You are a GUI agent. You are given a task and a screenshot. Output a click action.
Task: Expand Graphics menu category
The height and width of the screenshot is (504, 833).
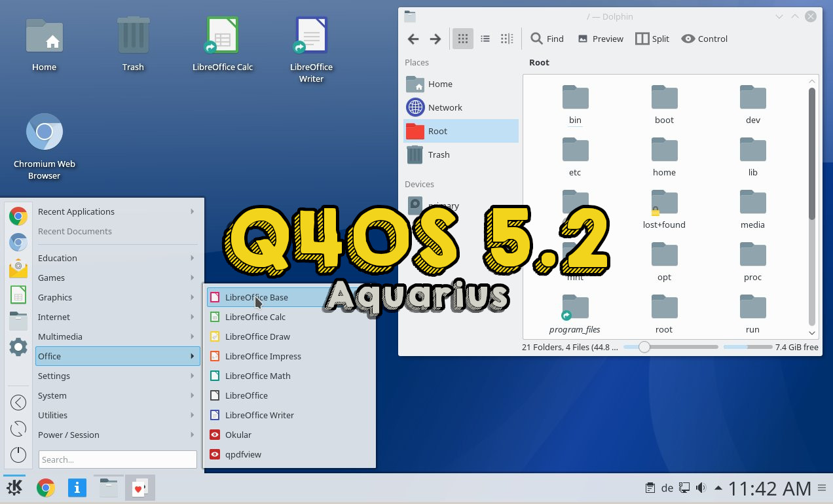point(117,297)
